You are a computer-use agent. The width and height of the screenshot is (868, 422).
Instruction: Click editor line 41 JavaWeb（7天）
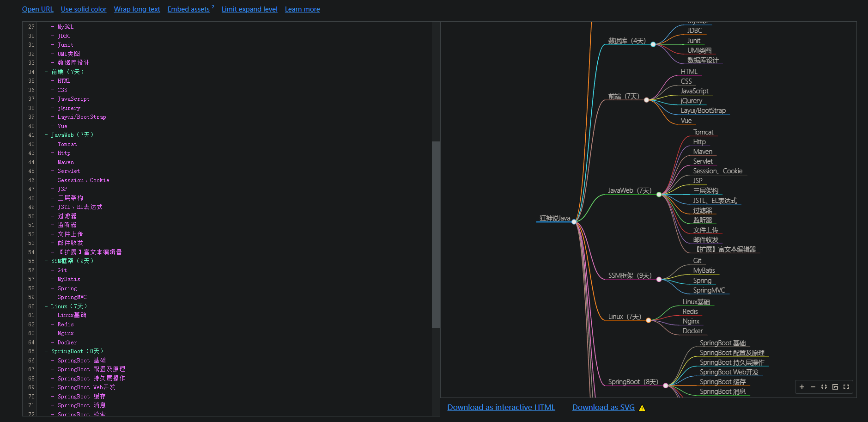click(72, 135)
